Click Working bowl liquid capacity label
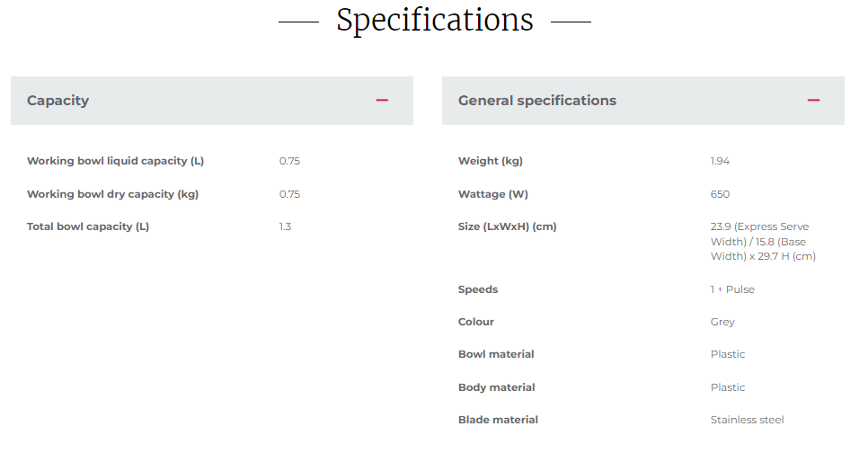 pos(116,161)
